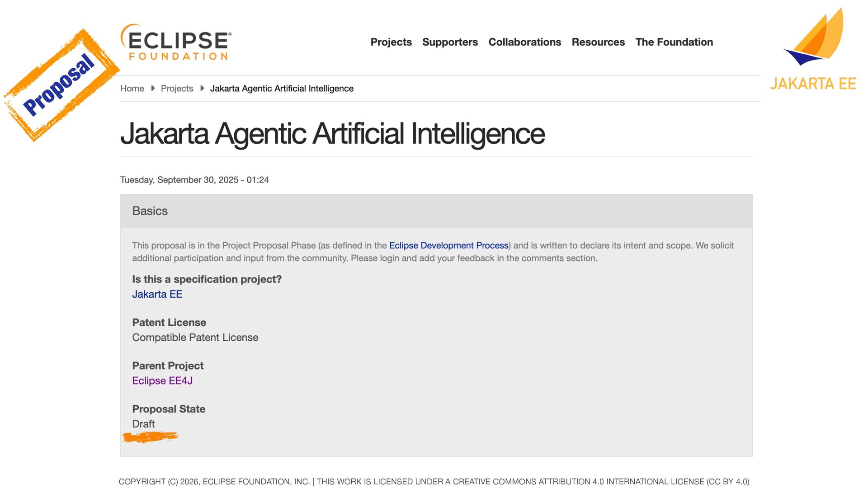Click the Basics section header
The width and height of the screenshot is (868, 488).
coord(150,211)
